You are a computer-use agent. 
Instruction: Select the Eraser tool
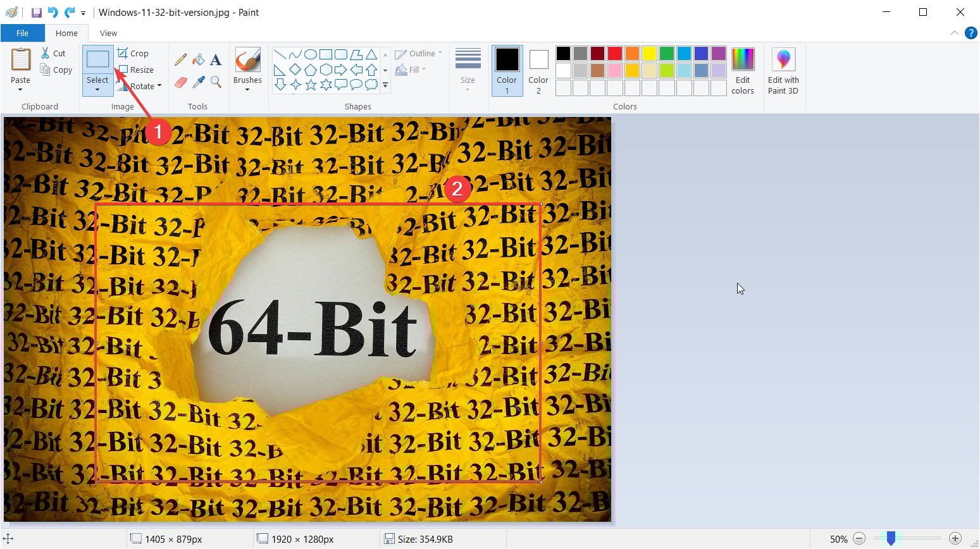pyautogui.click(x=180, y=82)
